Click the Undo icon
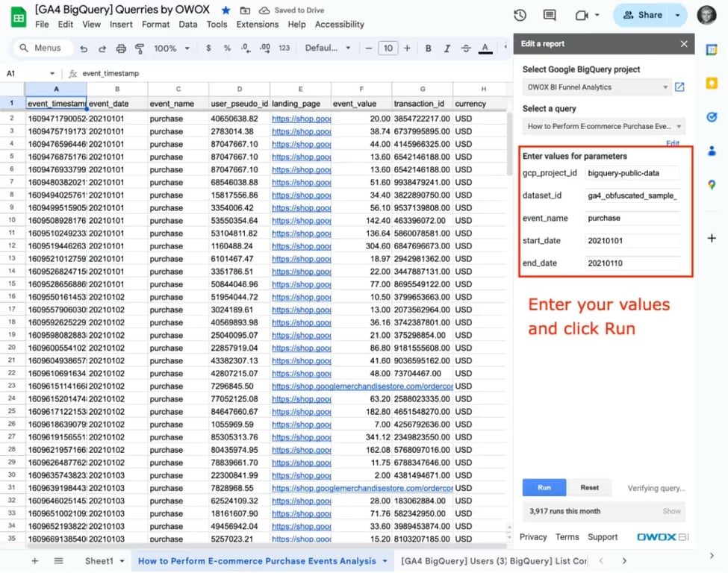 pos(84,48)
